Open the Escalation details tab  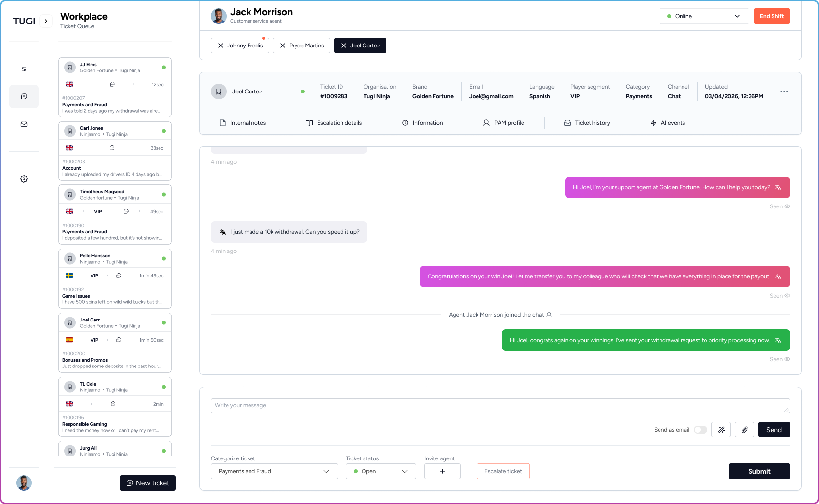pyautogui.click(x=334, y=123)
